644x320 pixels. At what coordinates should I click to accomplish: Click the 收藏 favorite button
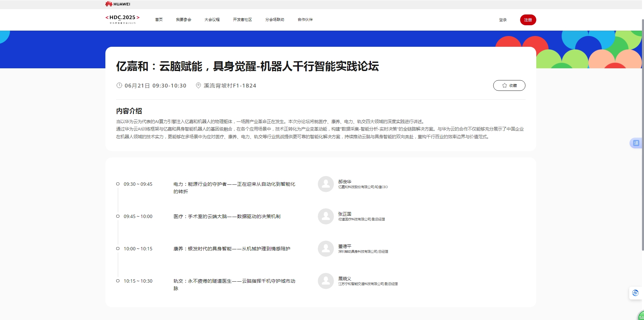tap(509, 85)
